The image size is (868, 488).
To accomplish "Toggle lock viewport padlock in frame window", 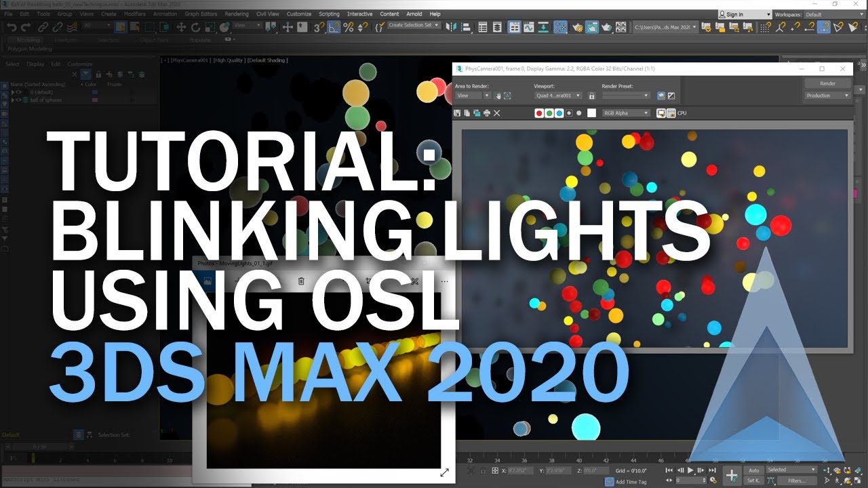I will pos(591,96).
